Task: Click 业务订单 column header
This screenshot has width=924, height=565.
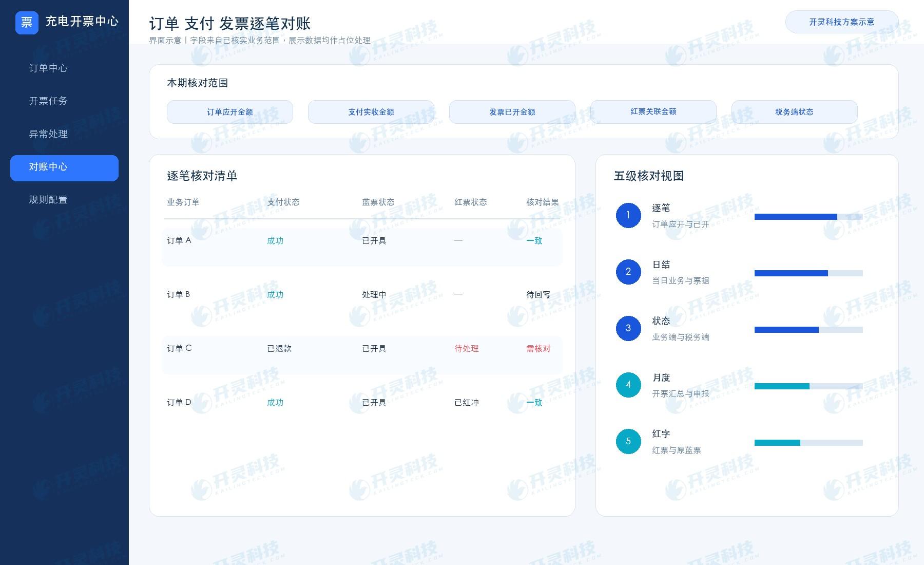Action: (x=183, y=202)
